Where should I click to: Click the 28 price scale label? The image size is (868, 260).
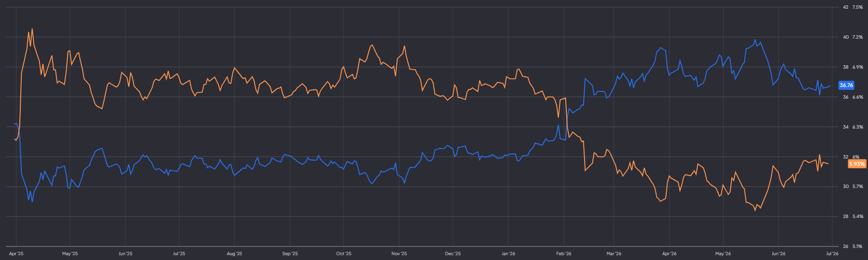point(845,217)
